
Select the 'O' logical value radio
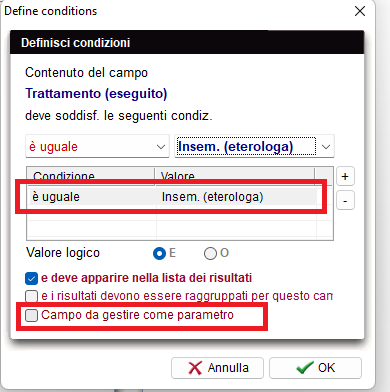pyautogui.click(x=210, y=254)
